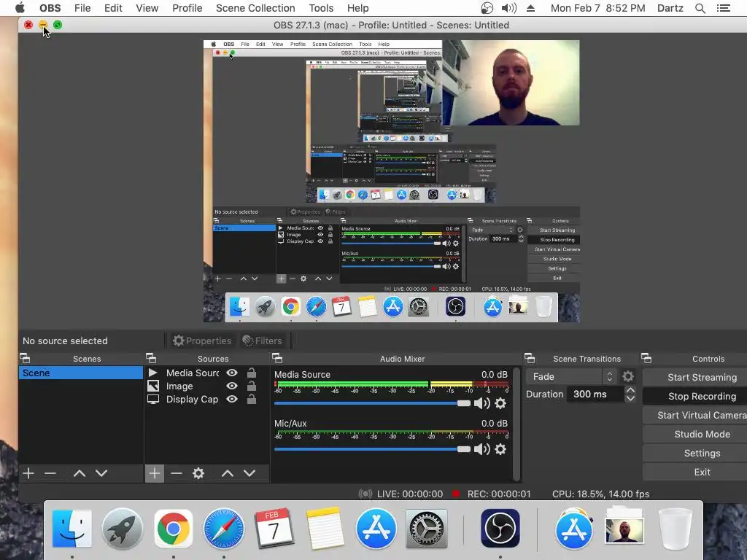
Task: Open the View menu
Action: (x=147, y=8)
